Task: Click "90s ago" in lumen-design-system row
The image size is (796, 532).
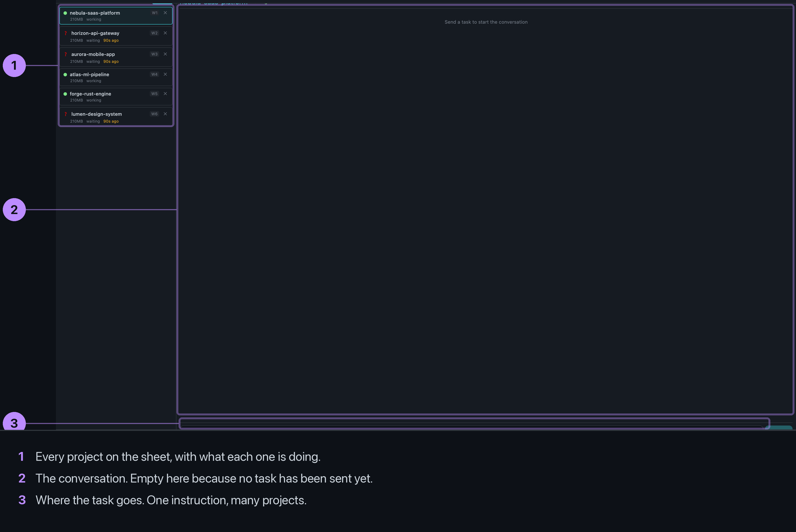Action: pyautogui.click(x=111, y=121)
